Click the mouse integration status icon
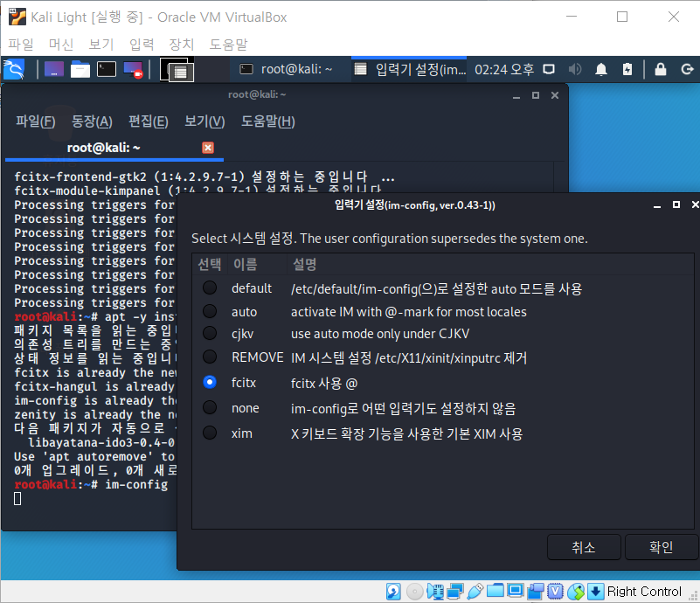700x603 pixels. (576, 592)
